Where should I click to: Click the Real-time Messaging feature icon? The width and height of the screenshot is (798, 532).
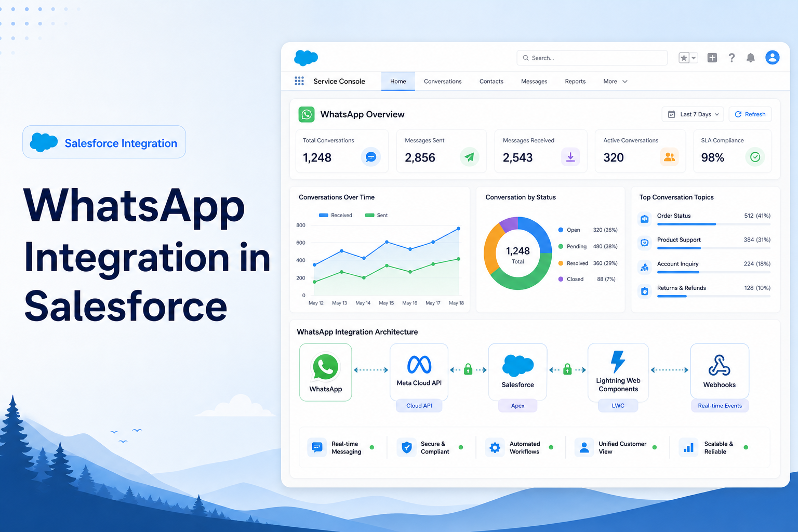(317, 447)
